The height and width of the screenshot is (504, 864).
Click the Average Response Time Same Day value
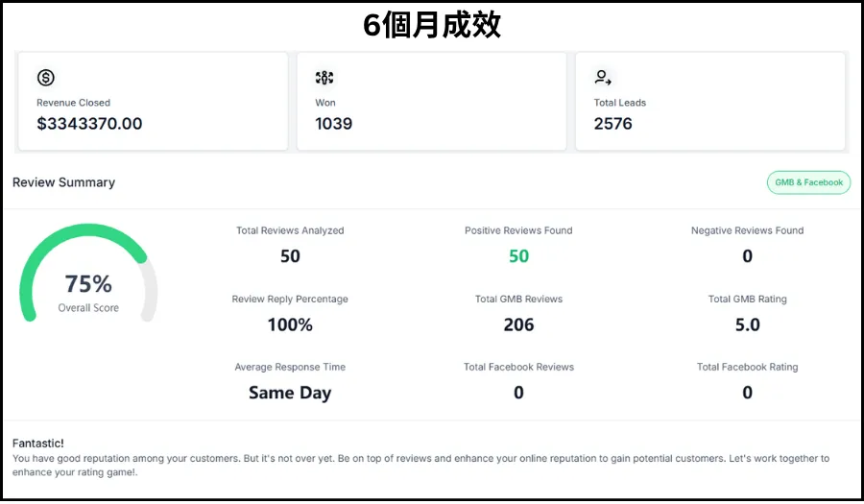pyautogui.click(x=290, y=393)
